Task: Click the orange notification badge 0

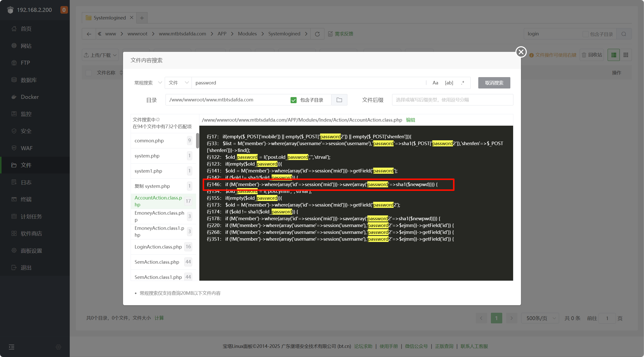Action: pyautogui.click(x=64, y=10)
